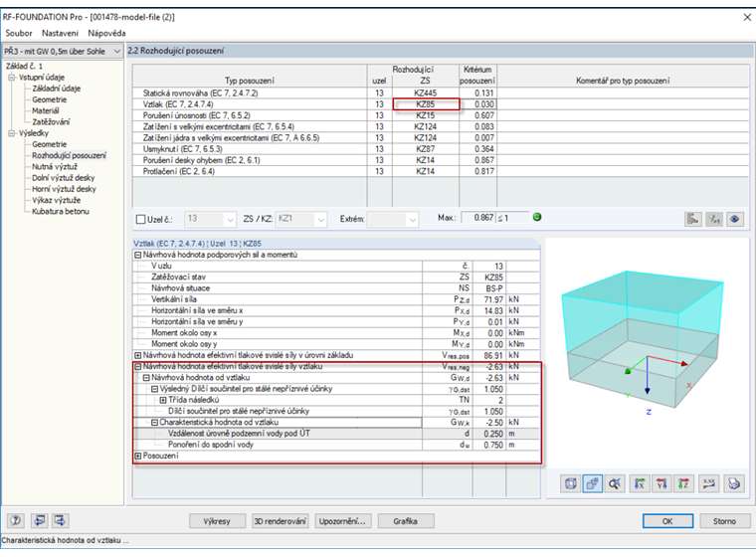Image resolution: width=756 pixels, height=557 pixels.
Task: Select Rozhodující posouzení in the tree
Action: (69, 155)
